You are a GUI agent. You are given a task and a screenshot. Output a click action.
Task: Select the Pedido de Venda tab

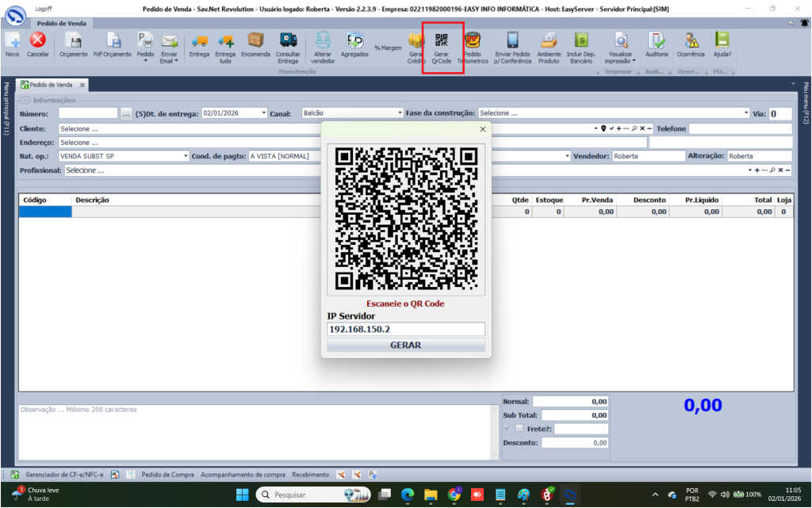tap(52, 84)
